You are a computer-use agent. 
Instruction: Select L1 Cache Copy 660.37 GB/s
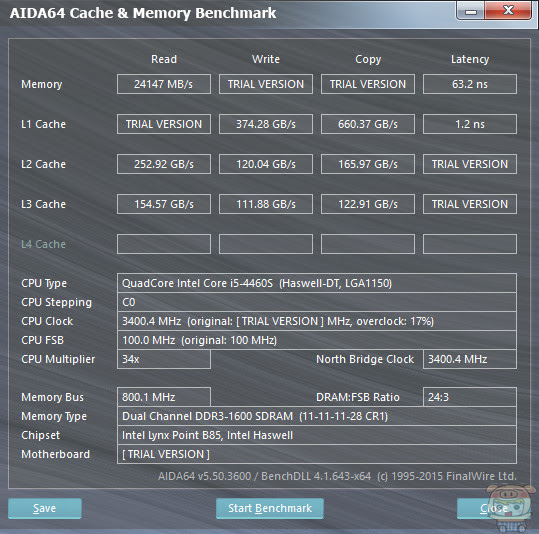point(368,124)
